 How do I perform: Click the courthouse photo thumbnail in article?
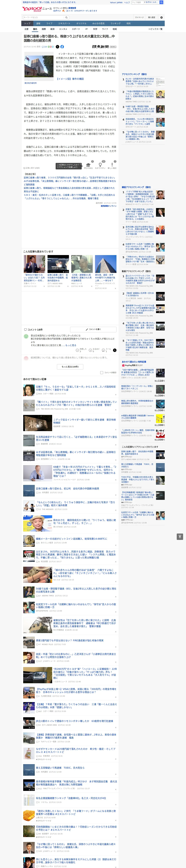(x=39, y=66)
